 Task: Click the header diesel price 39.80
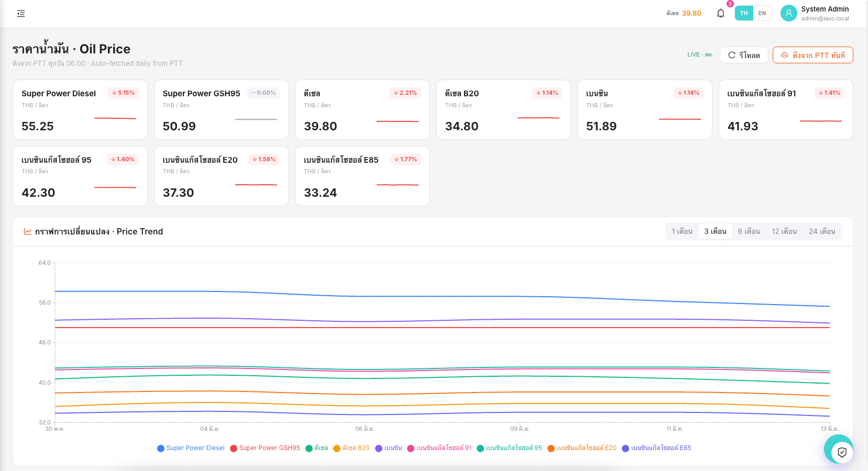click(x=691, y=14)
